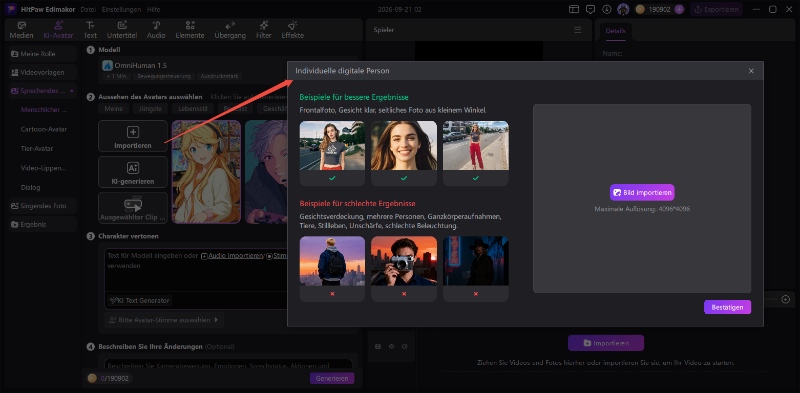Open the Audio toolbar tab
Screen dimensions: 800x393
pos(156,30)
